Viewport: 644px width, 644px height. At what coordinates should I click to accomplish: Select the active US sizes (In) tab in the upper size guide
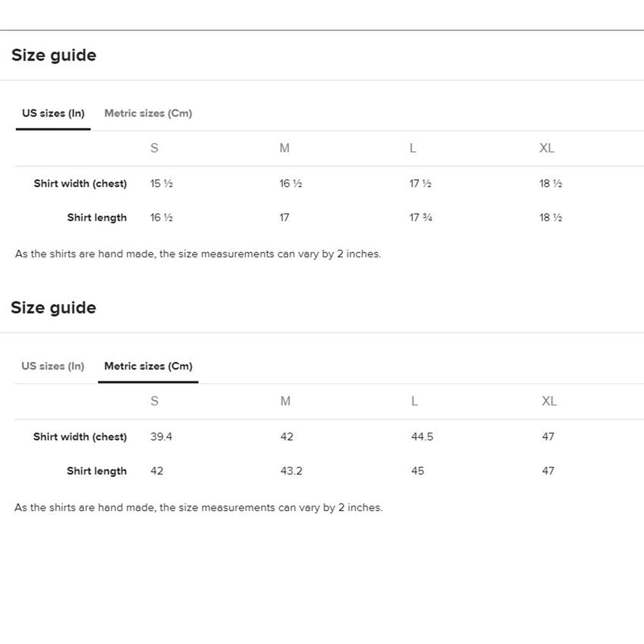pyautogui.click(x=53, y=113)
